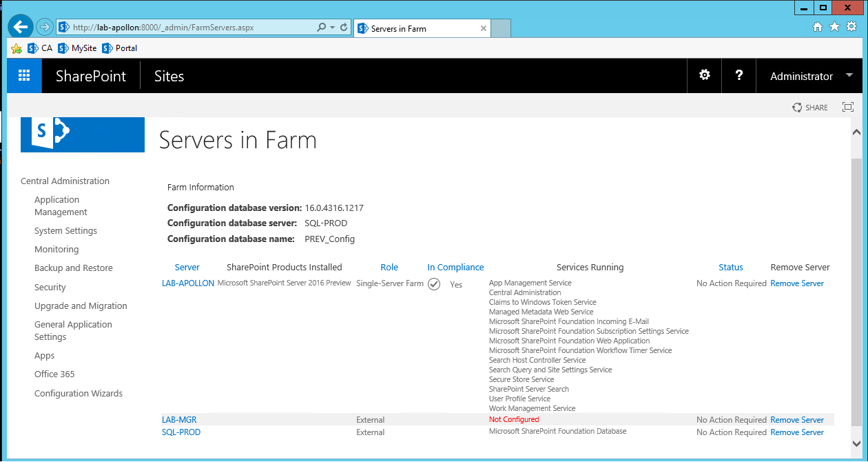This screenshot has width=868, height=462.
Task: Open SharePoint help with the question mark icon
Action: (x=738, y=75)
